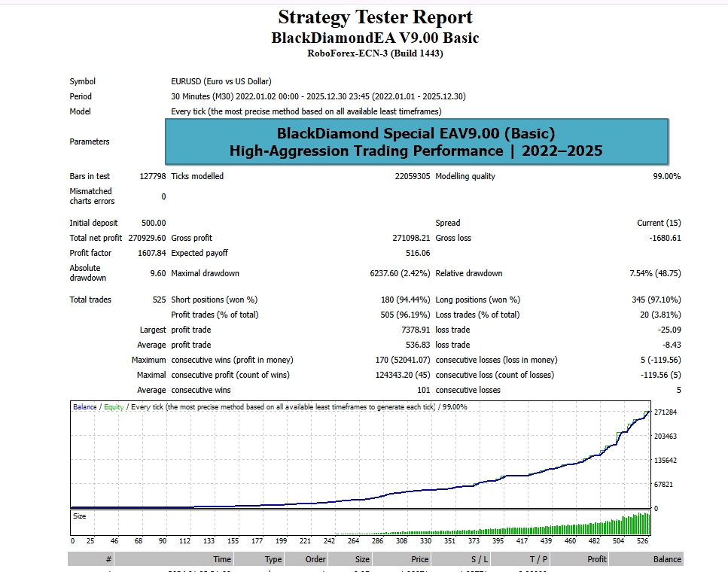Click the Balance column header in table

click(x=667, y=559)
